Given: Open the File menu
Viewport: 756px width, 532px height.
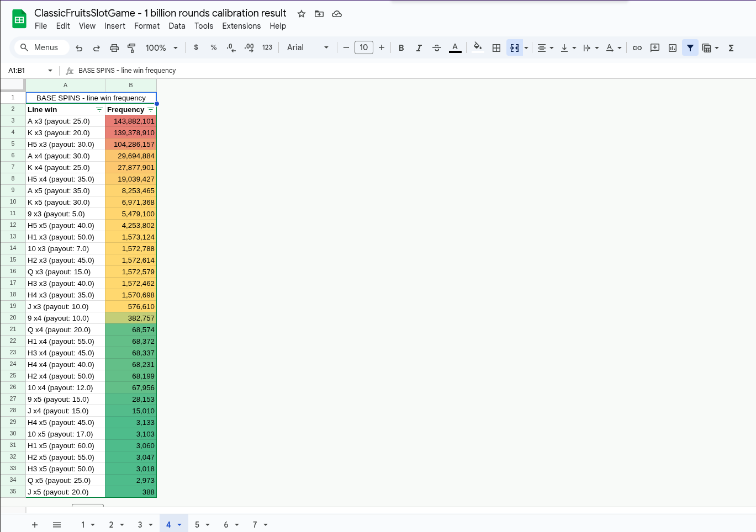Looking at the screenshot, I should click(41, 26).
